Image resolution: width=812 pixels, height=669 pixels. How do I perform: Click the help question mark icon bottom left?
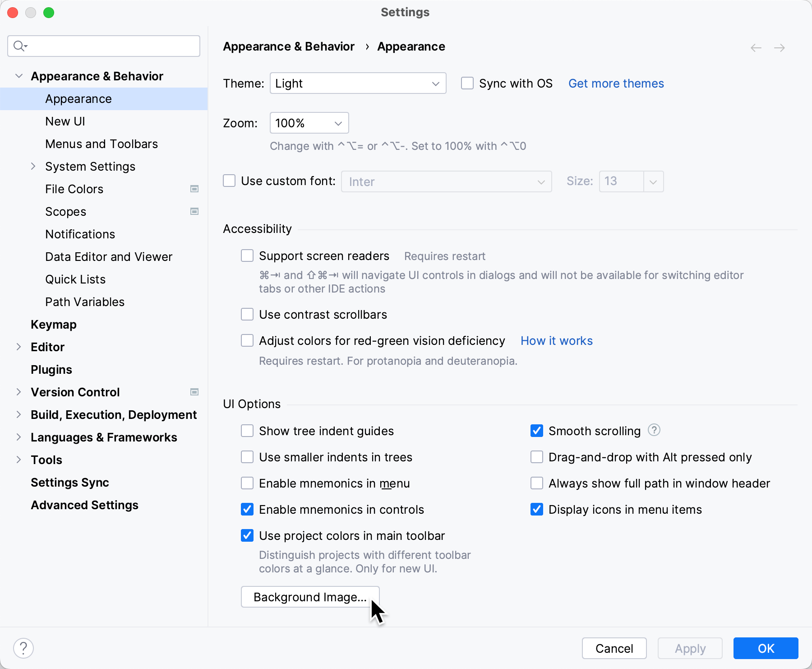[x=24, y=648]
